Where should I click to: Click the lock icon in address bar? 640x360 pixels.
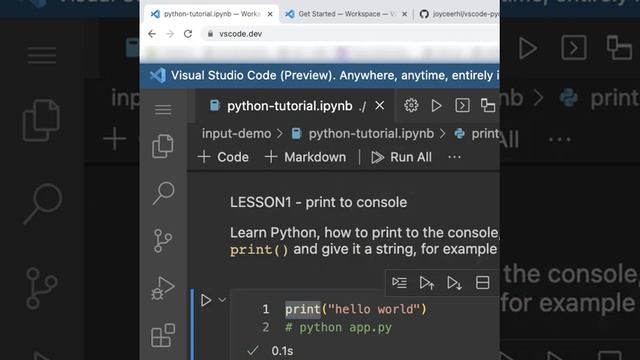(210, 34)
